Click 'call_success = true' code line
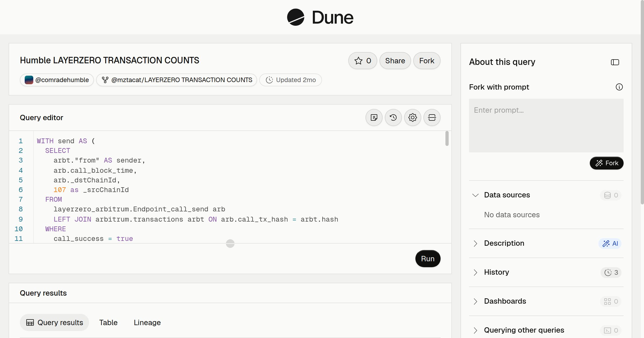The height and width of the screenshot is (338, 644). pyautogui.click(x=93, y=239)
